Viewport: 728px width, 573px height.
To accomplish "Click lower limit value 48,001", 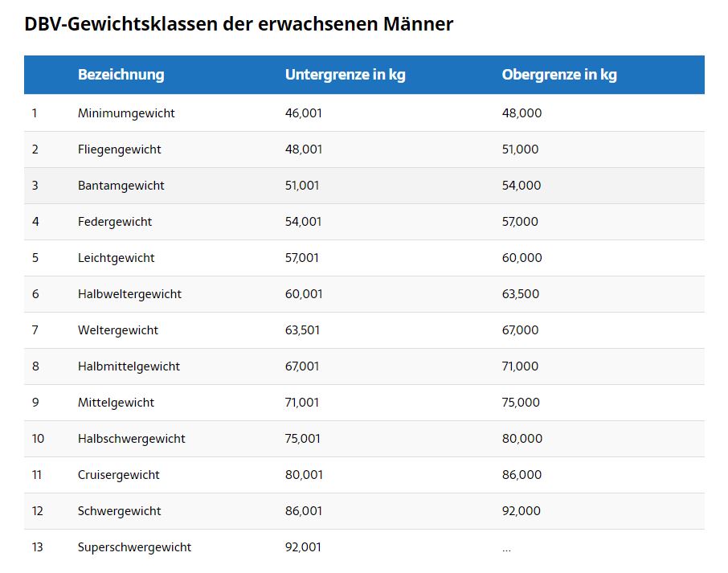I will (x=304, y=149).
